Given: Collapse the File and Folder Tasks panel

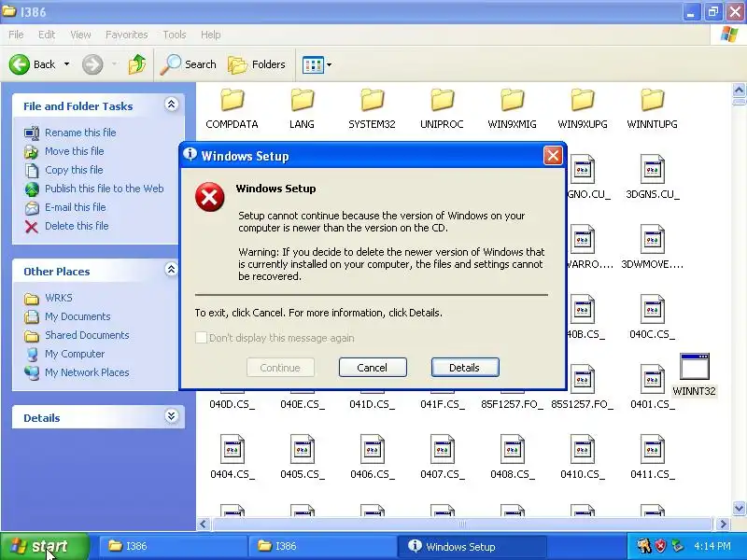Looking at the screenshot, I should (171, 105).
